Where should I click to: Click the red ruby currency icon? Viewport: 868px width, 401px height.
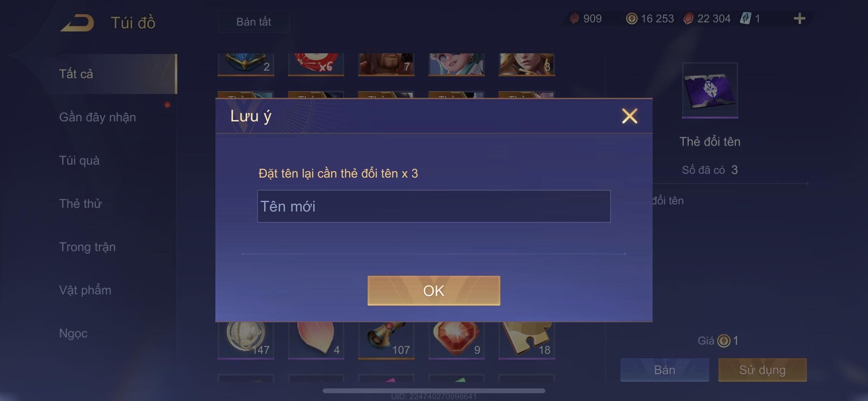tap(688, 19)
